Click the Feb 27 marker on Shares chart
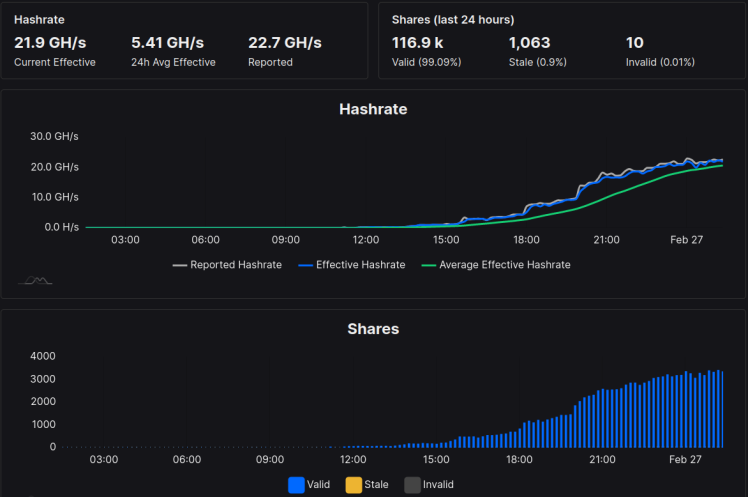The width and height of the screenshot is (748, 497). coord(685,460)
